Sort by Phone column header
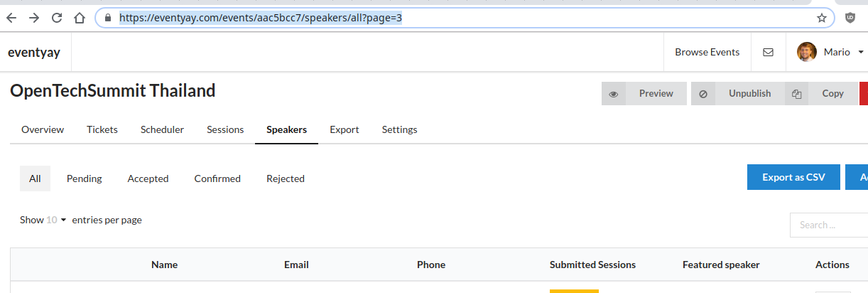This screenshot has height=293, width=868. tap(431, 265)
